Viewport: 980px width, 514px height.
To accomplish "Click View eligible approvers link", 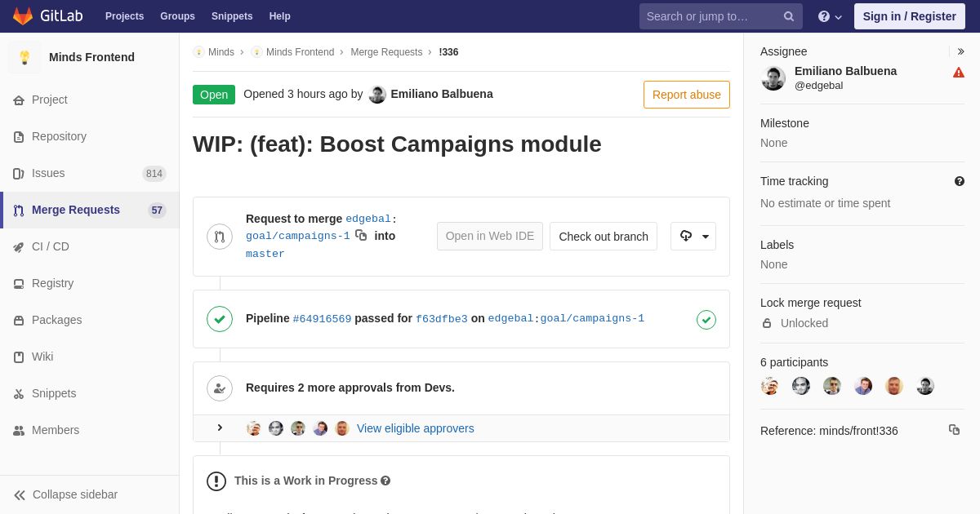I will (415, 428).
